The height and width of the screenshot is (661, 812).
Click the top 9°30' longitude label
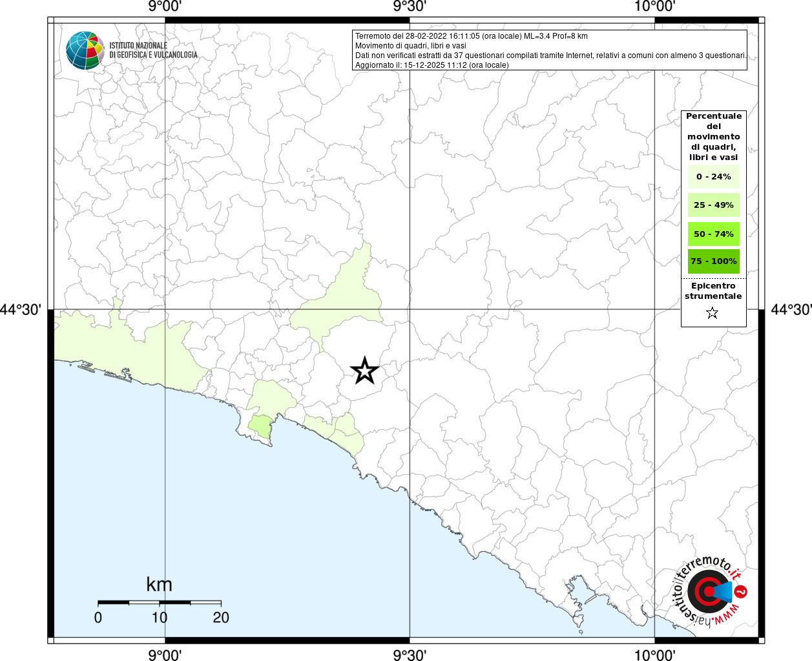[410, 6]
